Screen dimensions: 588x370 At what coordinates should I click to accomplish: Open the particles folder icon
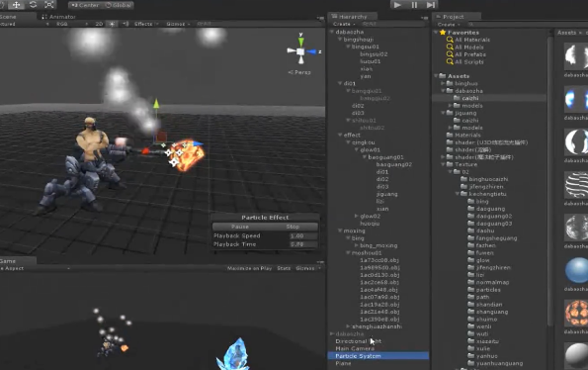point(471,289)
